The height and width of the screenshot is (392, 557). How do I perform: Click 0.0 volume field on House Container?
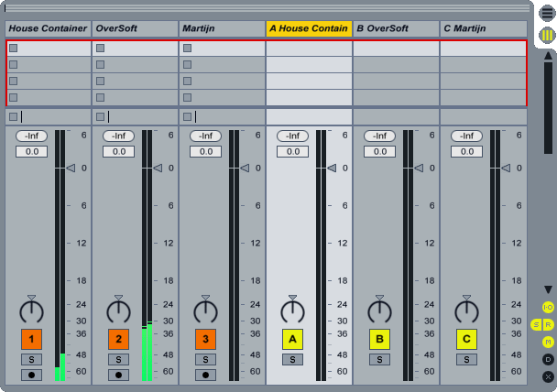[x=31, y=152]
